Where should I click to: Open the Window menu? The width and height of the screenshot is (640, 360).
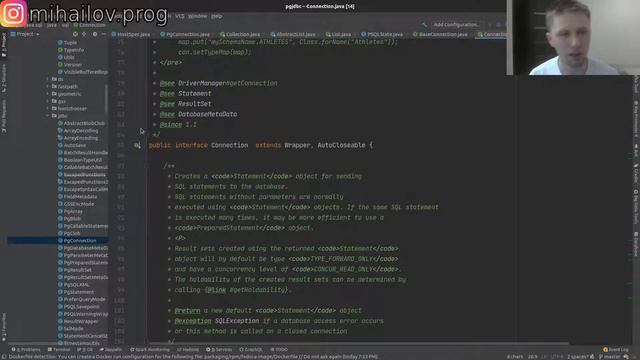[x=198, y=16]
